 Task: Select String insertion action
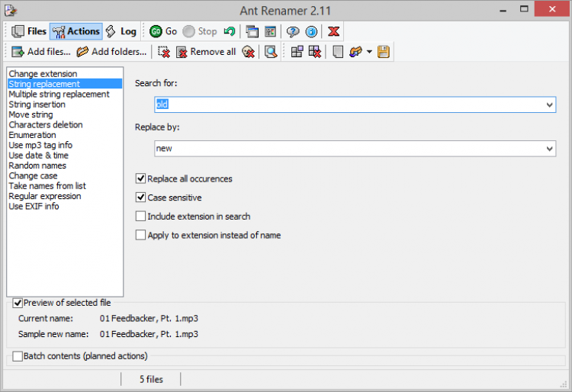[65, 104]
